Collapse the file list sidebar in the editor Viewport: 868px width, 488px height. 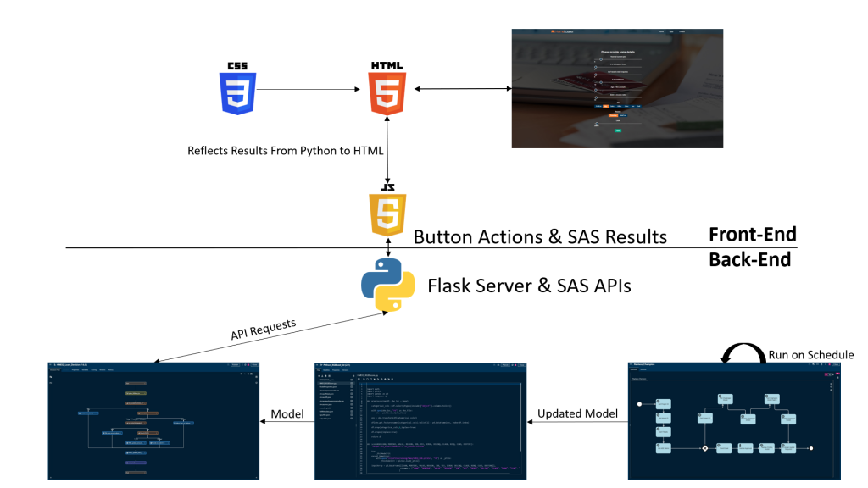[354, 376]
